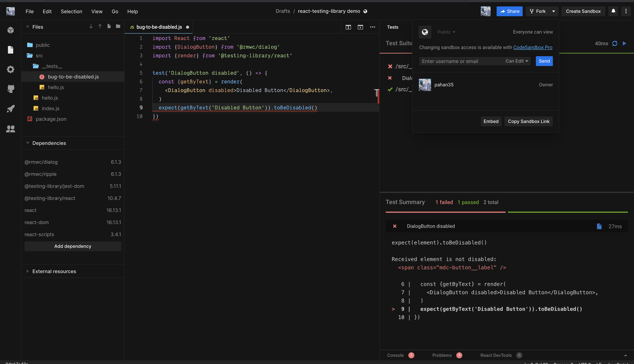634x364 pixels.
Task: Rerun tests with the refresh icon
Action: point(615,44)
